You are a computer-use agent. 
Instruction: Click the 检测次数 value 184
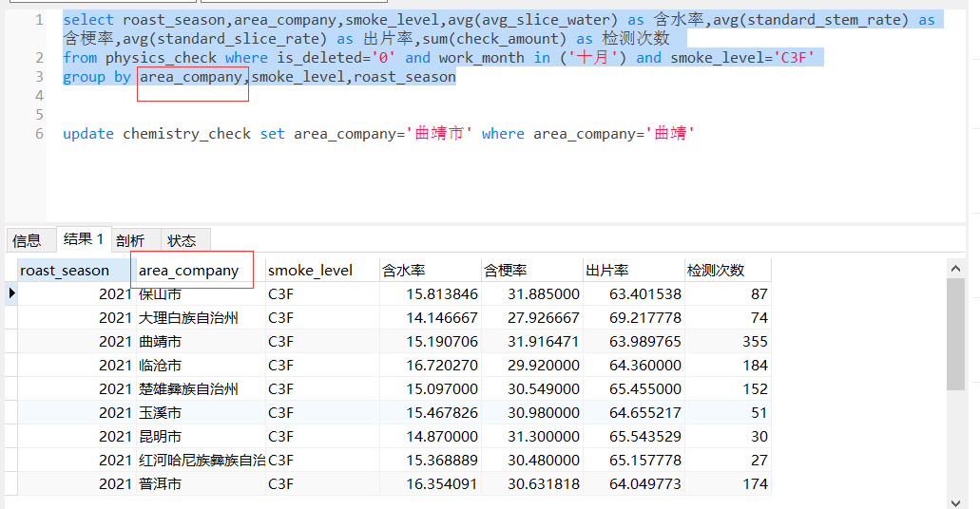point(755,366)
